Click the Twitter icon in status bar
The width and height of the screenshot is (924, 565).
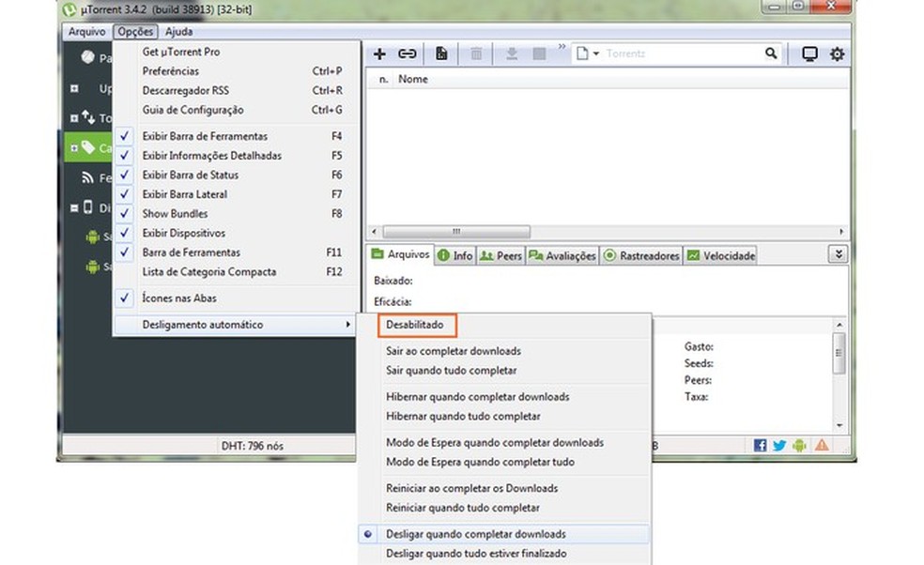pos(779,446)
